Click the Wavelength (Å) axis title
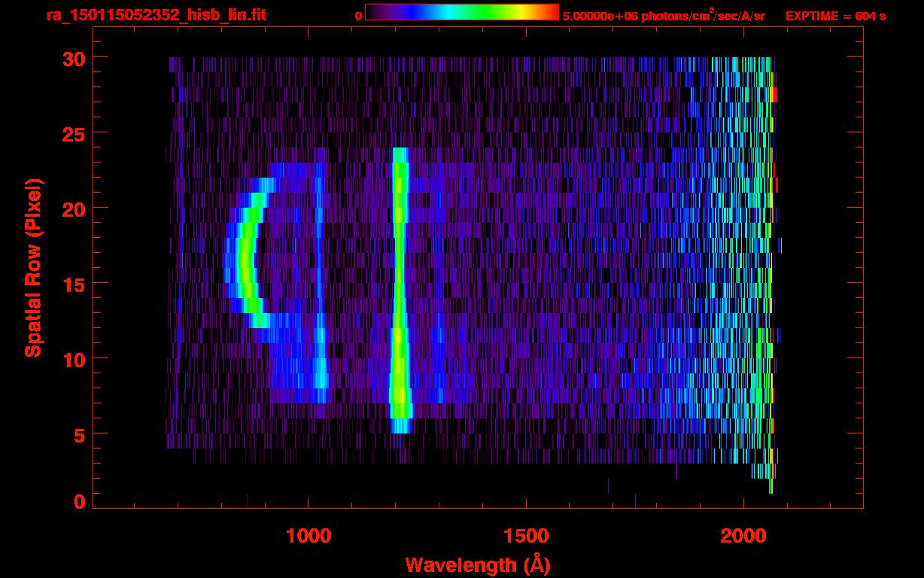 pyautogui.click(x=477, y=564)
